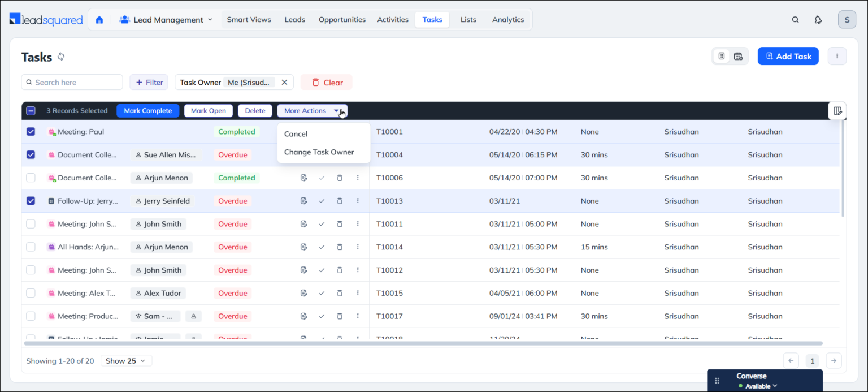The image size is (868, 392).
Task: Switch to list view icon
Action: pyautogui.click(x=722, y=56)
